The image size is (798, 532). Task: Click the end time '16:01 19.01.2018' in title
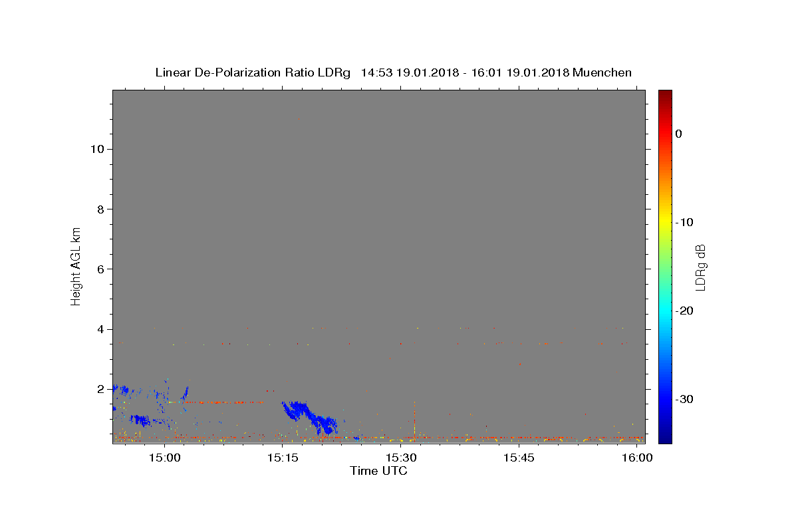tap(520, 72)
